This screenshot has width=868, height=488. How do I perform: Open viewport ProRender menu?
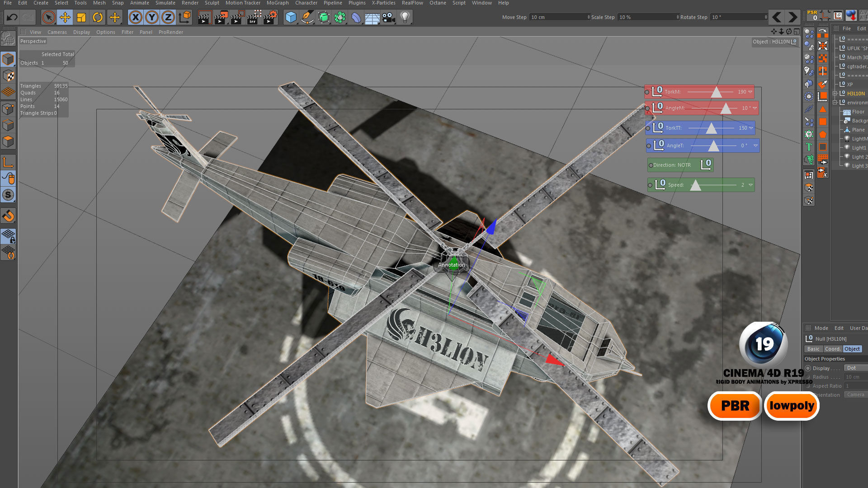(x=170, y=32)
